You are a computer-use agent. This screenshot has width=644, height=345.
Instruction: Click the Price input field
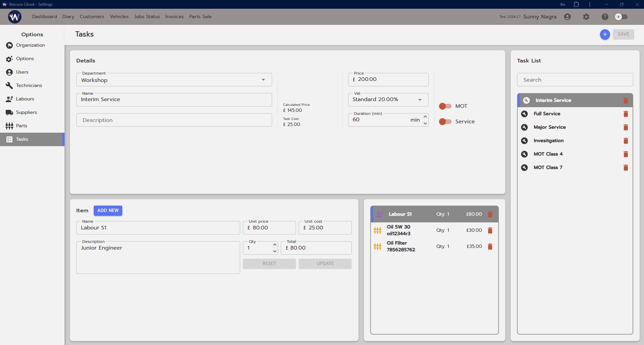388,80
